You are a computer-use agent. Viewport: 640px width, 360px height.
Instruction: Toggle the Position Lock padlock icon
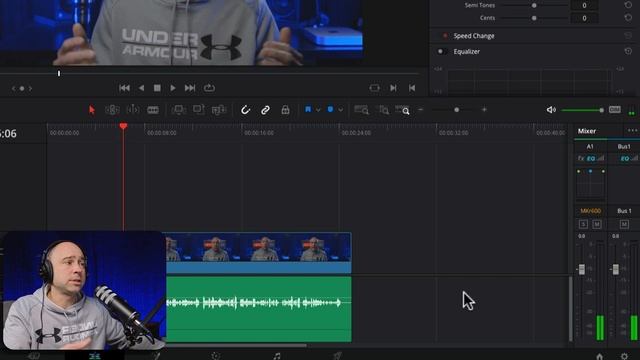point(285,110)
